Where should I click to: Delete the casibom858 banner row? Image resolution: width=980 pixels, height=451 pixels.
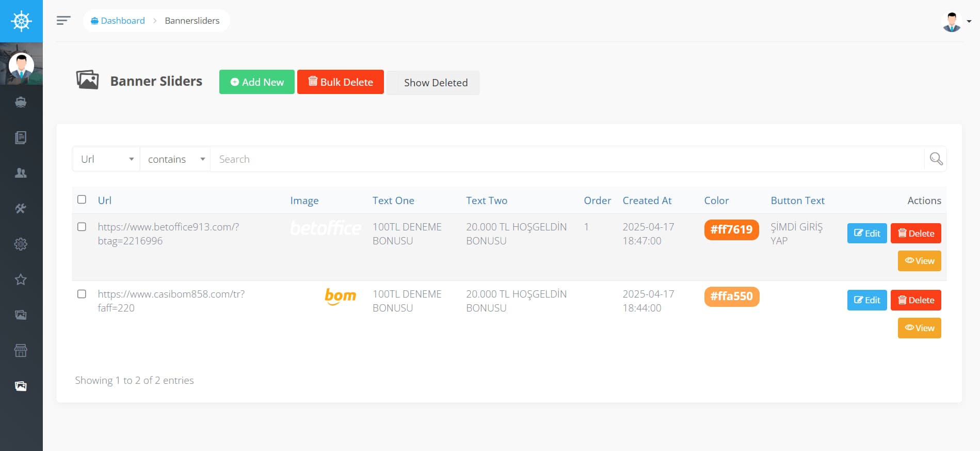pos(916,300)
